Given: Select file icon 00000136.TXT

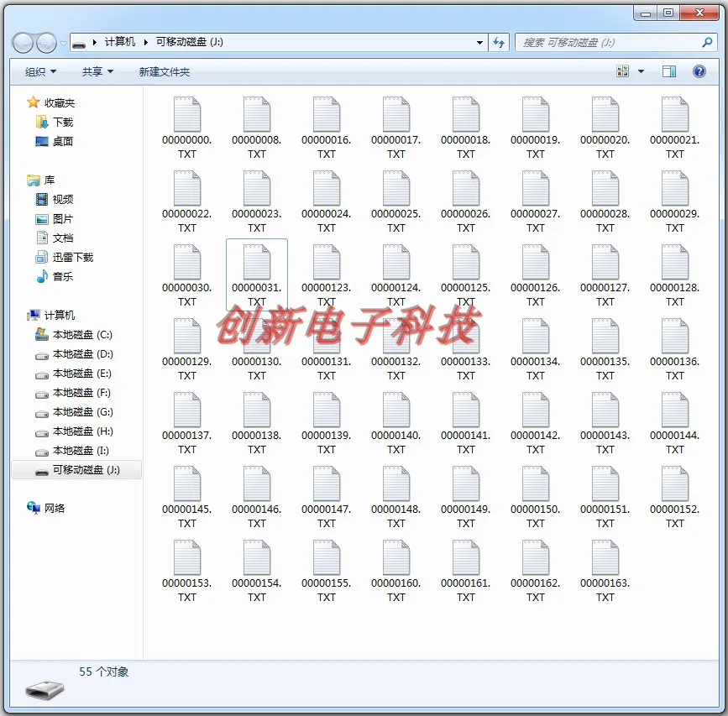Looking at the screenshot, I should (x=674, y=336).
